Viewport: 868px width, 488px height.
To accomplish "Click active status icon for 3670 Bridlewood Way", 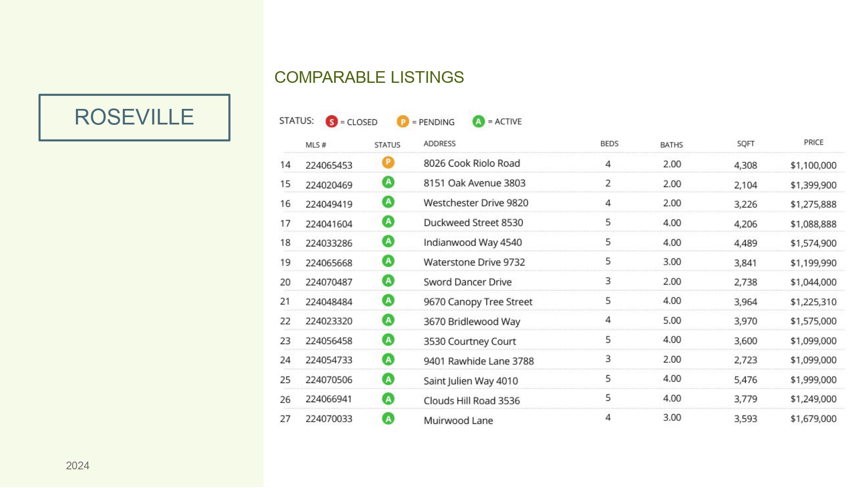I will point(388,320).
